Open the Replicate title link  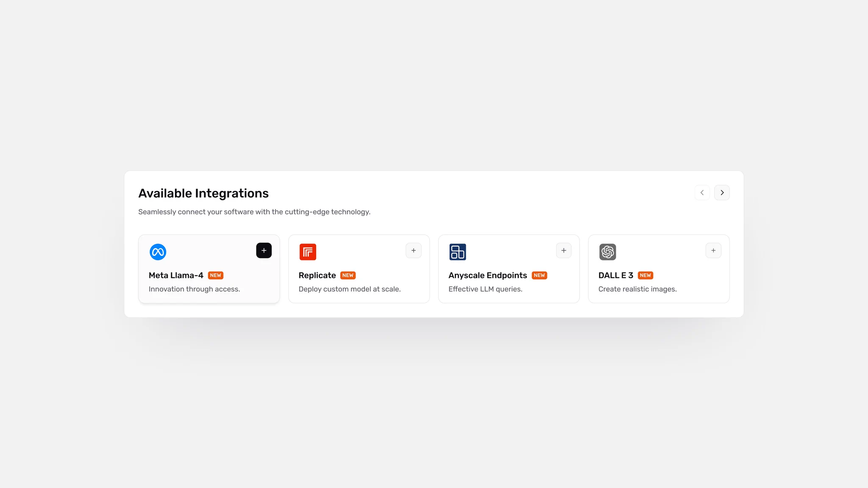point(317,275)
